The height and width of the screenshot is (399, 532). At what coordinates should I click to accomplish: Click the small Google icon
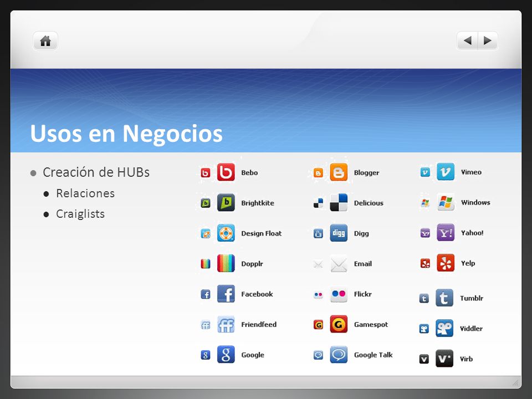(205, 355)
